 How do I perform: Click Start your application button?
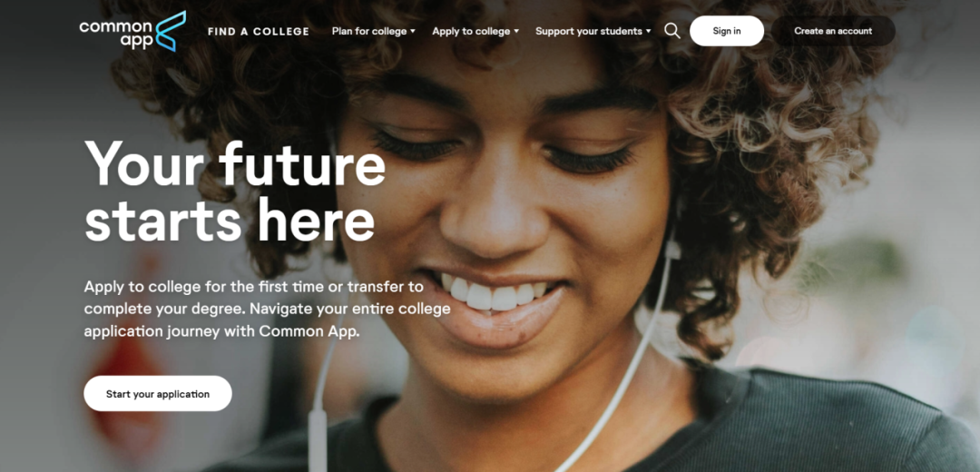coord(158,394)
